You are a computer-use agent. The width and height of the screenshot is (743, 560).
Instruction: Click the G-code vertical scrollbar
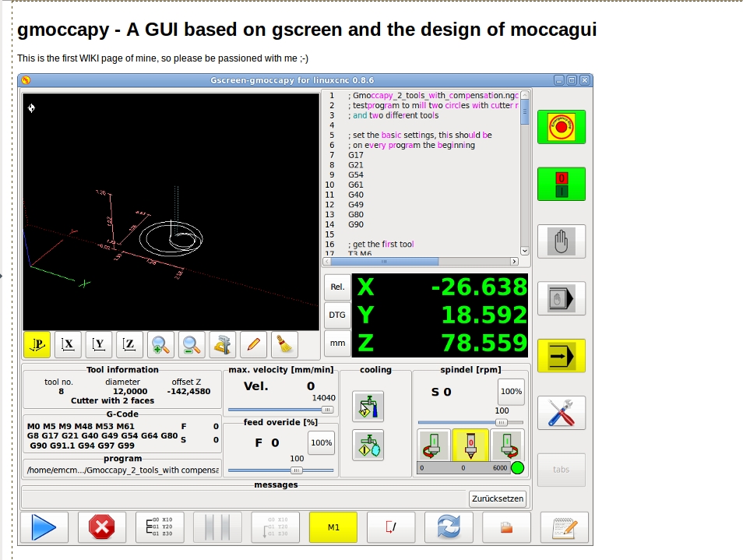(525, 173)
